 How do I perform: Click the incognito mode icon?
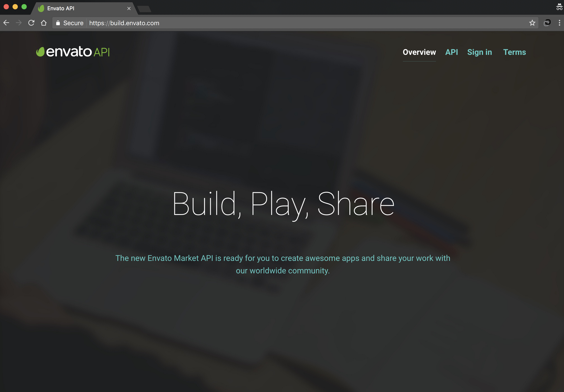click(x=559, y=7)
